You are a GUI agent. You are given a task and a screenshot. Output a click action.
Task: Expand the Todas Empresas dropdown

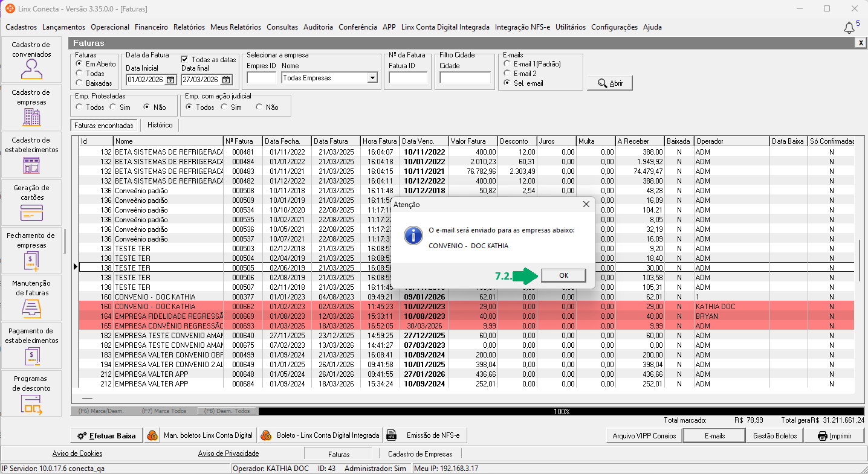click(372, 78)
